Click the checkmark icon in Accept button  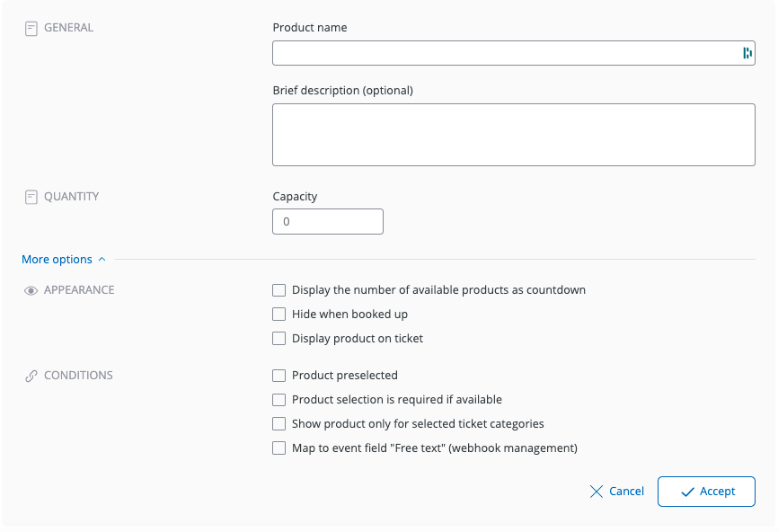(x=688, y=492)
